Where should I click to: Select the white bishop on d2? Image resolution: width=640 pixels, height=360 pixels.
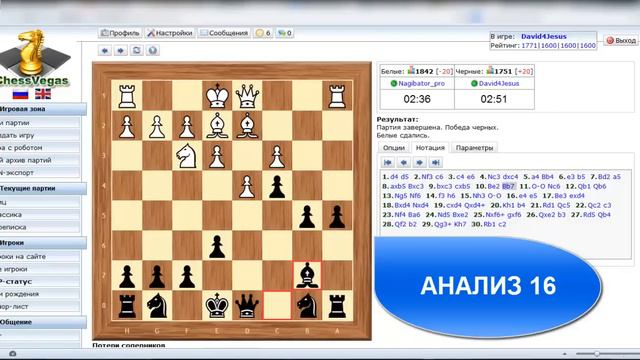tap(247, 127)
